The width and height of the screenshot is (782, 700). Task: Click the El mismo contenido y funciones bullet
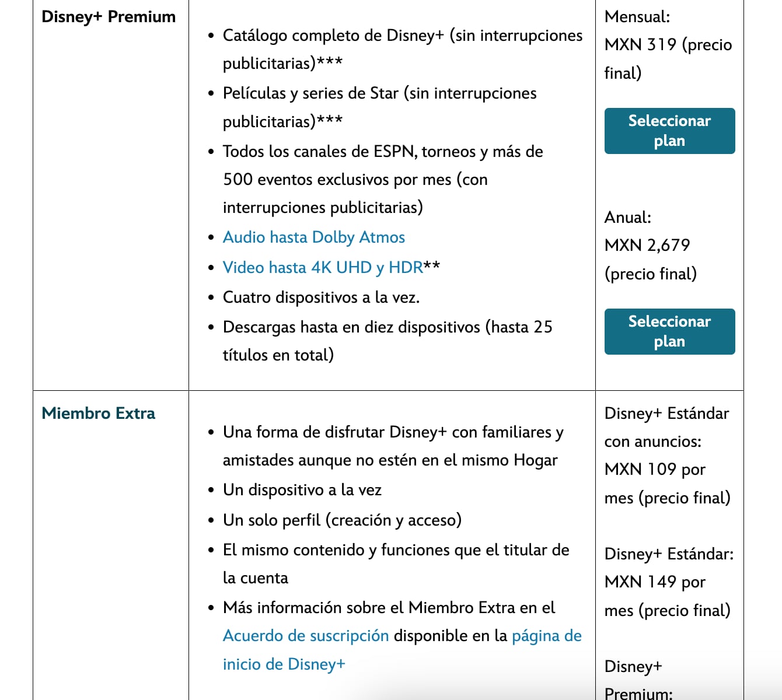396,563
